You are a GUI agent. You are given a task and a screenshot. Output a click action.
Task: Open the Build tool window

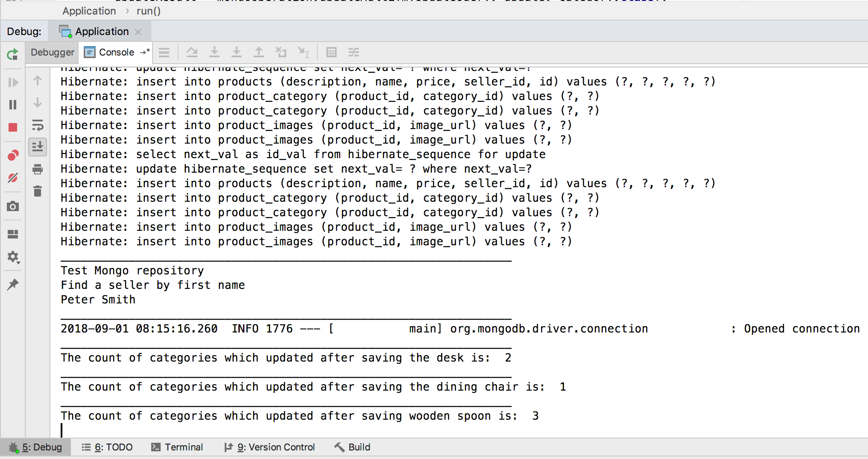pyautogui.click(x=352, y=447)
